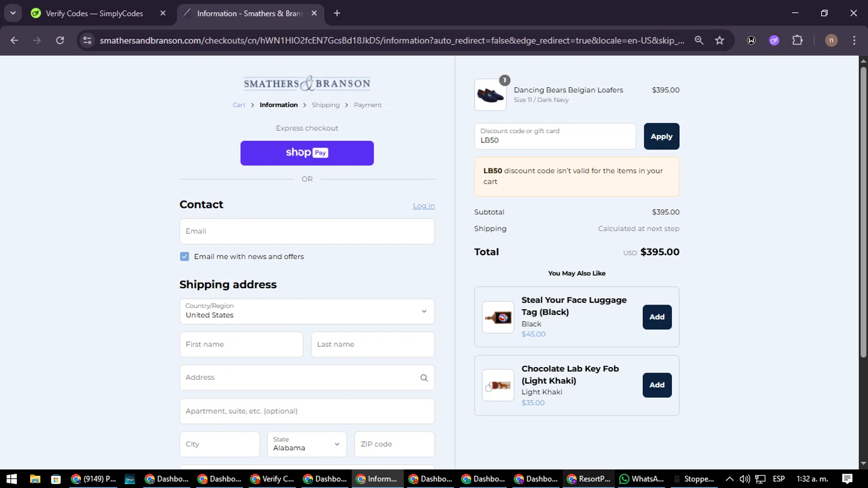Click the scrollbar down arrow
Viewport: 868px width, 488px height.
863,464
